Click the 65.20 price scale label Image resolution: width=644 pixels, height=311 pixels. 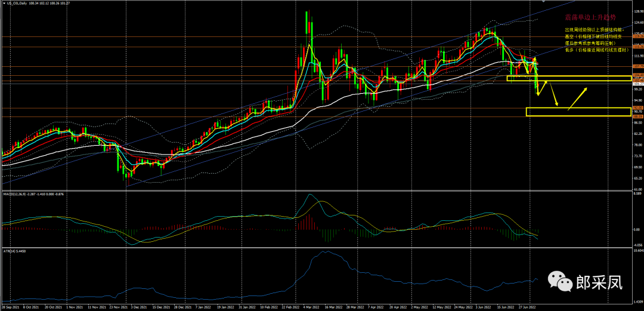click(x=638, y=178)
